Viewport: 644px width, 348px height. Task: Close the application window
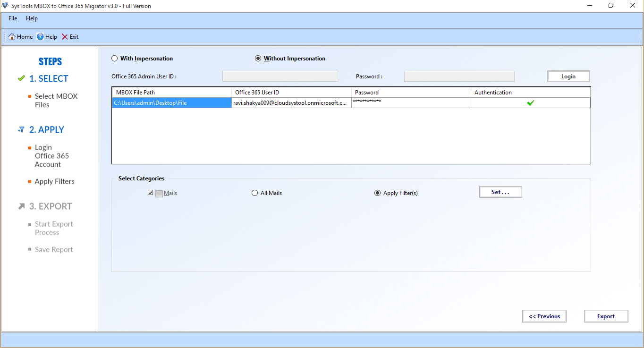coord(633,6)
